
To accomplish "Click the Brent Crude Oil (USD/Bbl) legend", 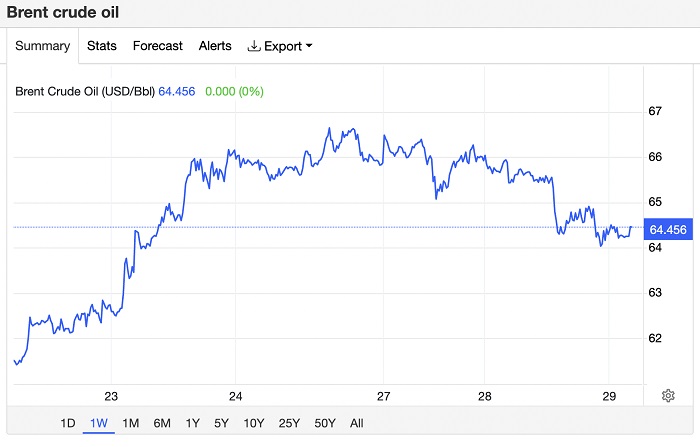I will click(x=85, y=91).
